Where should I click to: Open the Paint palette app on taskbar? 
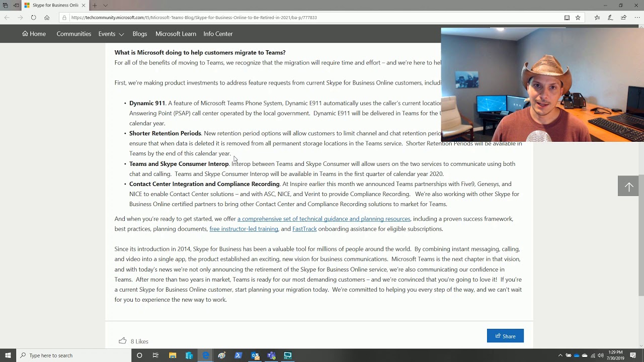pyautogui.click(x=222, y=355)
